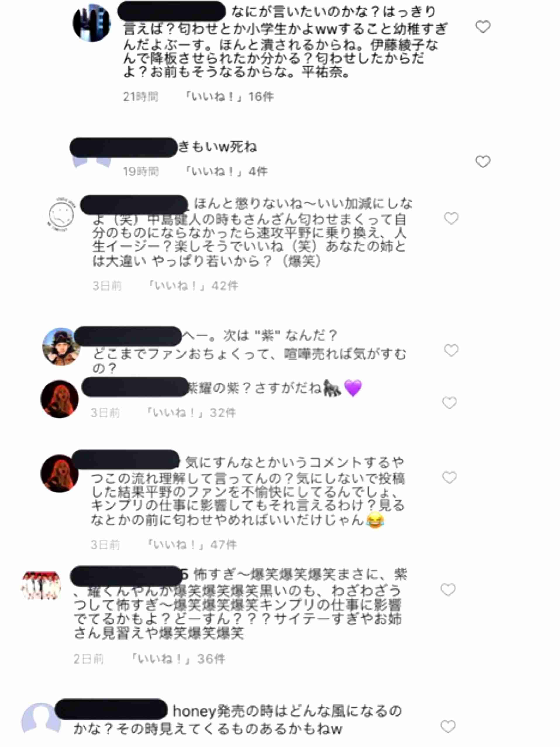Screen dimensions: 560x747
Task: Like the comment starting ほんと懲りないね
Action: coord(451,218)
